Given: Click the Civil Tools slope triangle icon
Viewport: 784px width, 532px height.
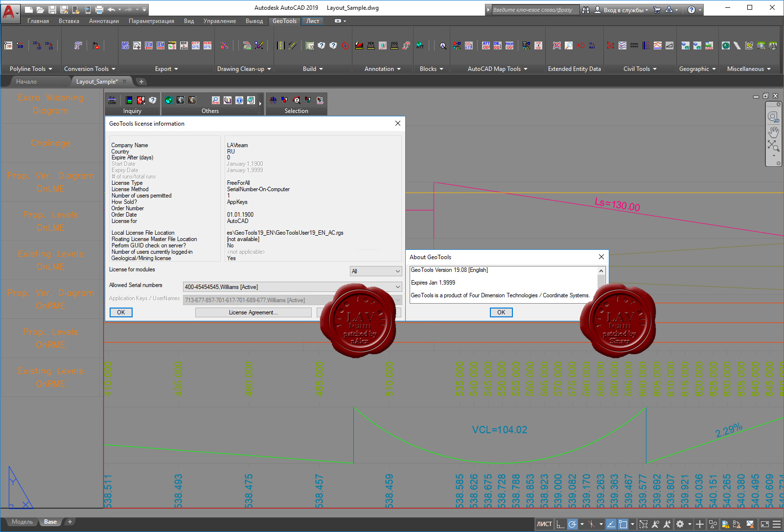Looking at the screenshot, I should [x=669, y=45].
